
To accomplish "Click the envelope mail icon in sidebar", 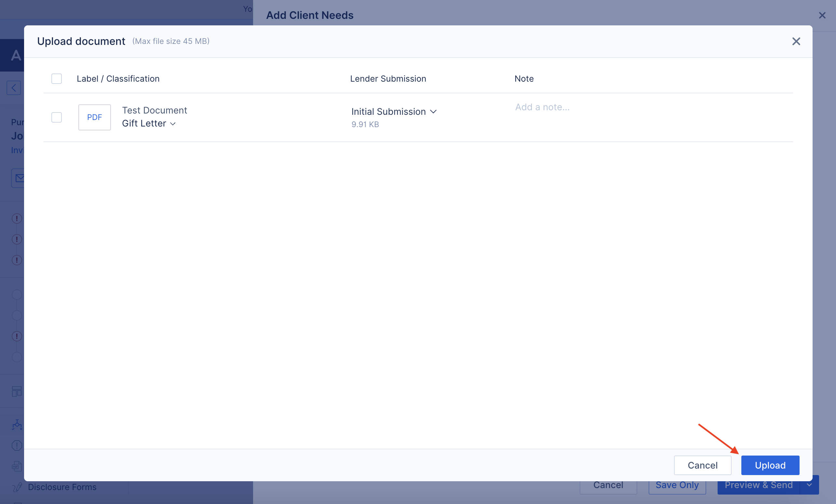I will coord(19,178).
